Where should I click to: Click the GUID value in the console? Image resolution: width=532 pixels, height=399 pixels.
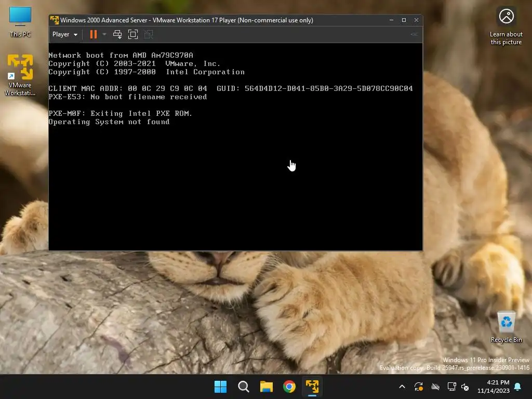click(x=329, y=88)
